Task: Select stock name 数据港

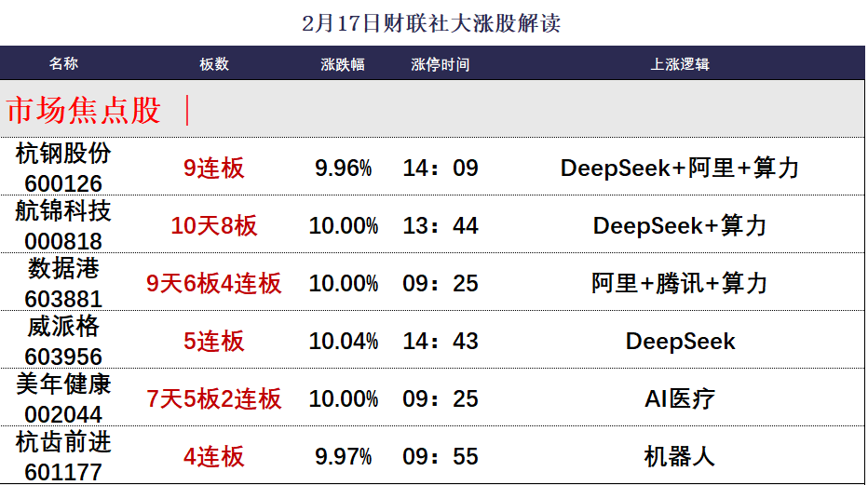Action: coord(63,269)
